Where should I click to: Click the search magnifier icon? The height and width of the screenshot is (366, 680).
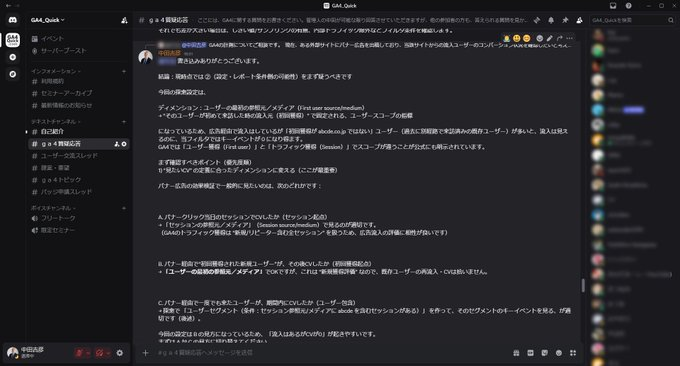[x=671, y=20]
